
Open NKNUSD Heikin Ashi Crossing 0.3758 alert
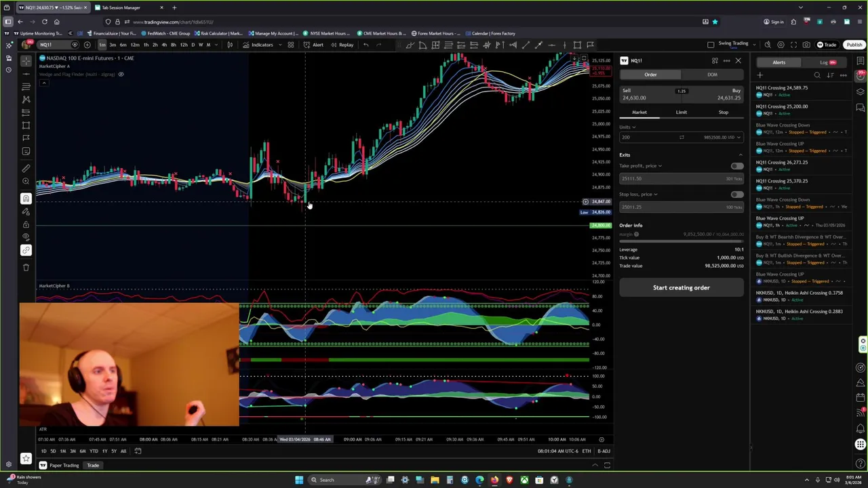(x=801, y=296)
